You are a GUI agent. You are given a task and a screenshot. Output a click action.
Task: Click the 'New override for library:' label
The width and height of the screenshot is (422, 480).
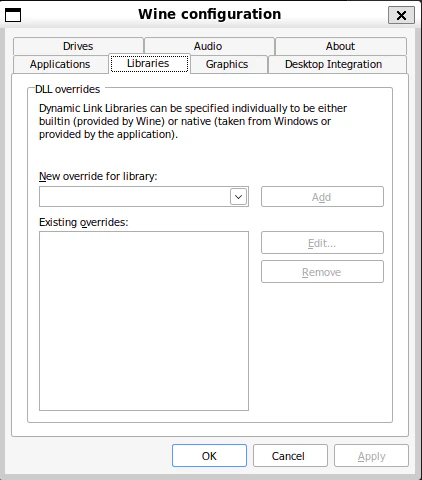point(98,176)
